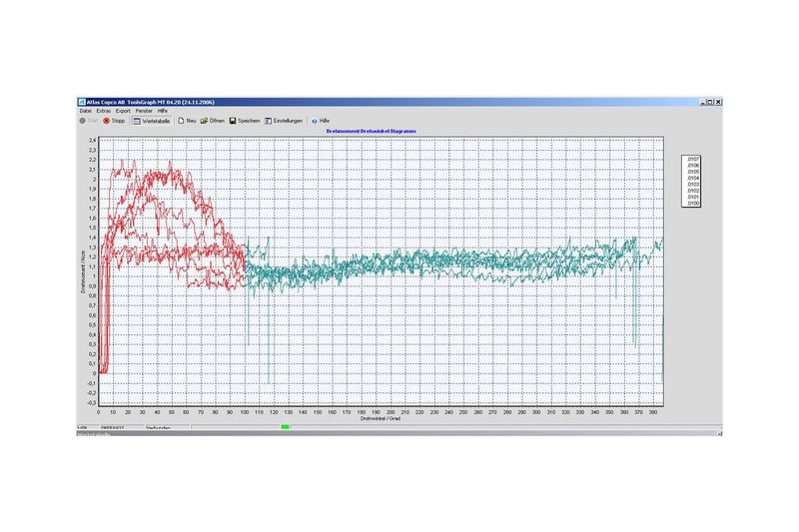Close the ToolsGraph window
The height and width of the screenshot is (532, 799).
(718, 102)
